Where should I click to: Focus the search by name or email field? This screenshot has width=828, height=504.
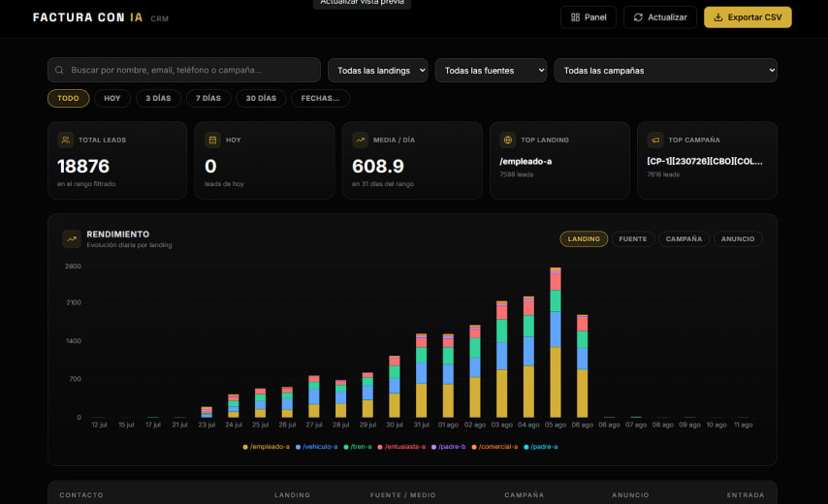tap(184, 70)
